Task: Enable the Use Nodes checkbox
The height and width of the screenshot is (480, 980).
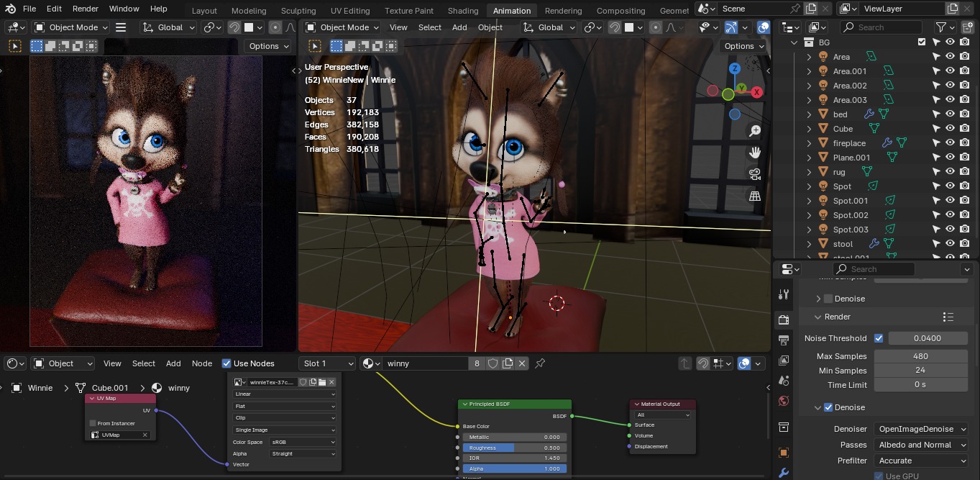Action: [226, 363]
